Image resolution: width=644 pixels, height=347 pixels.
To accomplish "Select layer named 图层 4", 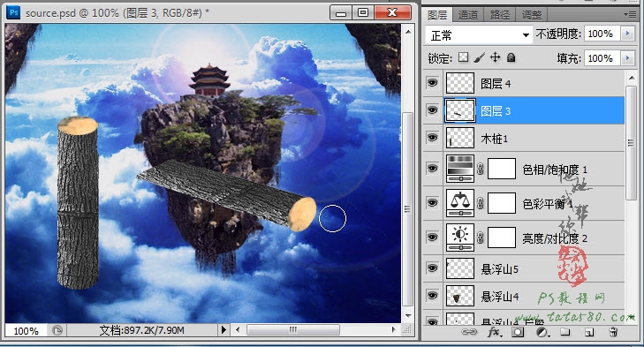I will coord(496,84).
